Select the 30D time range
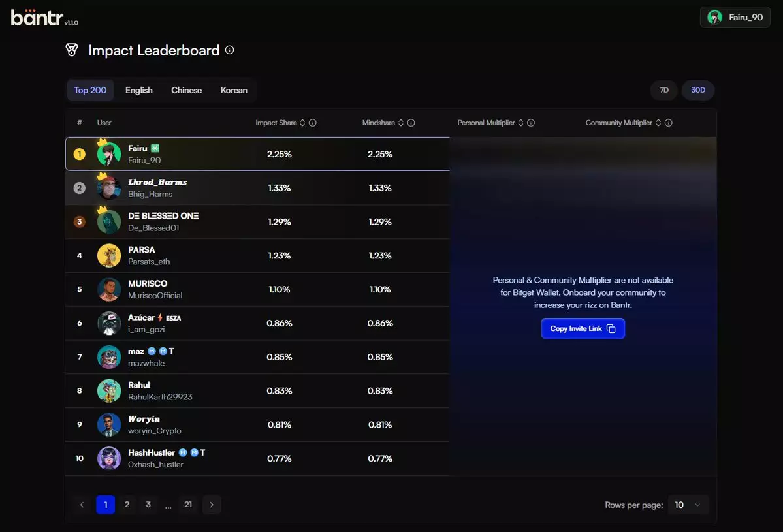This screenshot has height=532, width=783. (x=698, y=90)
